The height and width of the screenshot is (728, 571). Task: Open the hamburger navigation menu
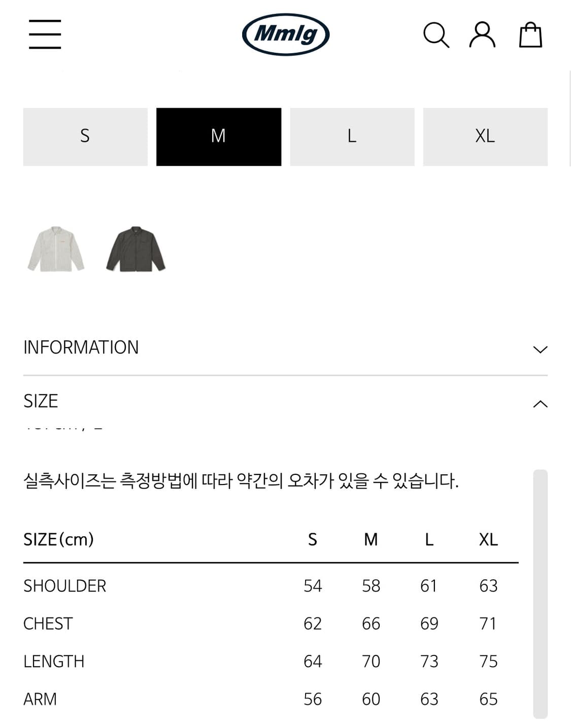point(45,34)
